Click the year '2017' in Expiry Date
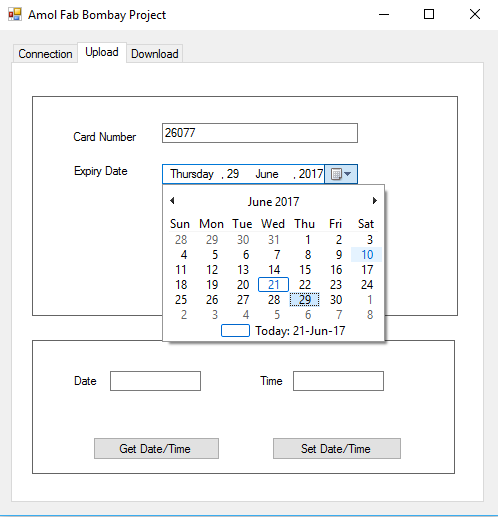The height and width of the screenshot is (517, 498). (311, 174)
